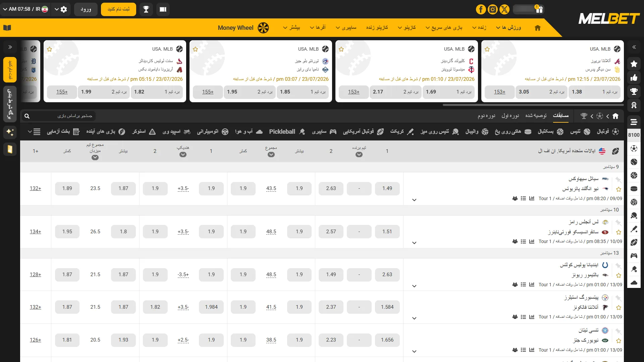Open the book icon on yellow bar
The image size is (644, 362).
click(x=7, y=27)
